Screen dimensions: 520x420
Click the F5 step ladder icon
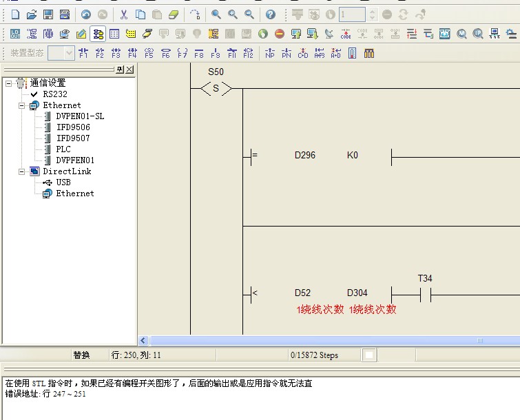[149, 53]
